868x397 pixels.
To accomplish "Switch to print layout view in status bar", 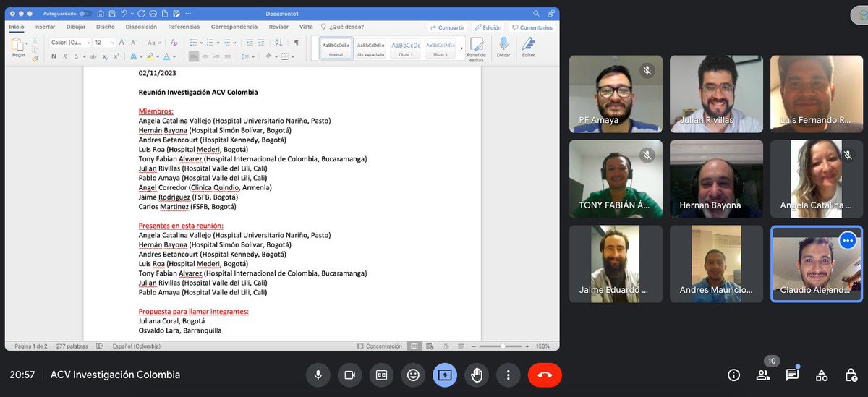I will pos(413,346).
